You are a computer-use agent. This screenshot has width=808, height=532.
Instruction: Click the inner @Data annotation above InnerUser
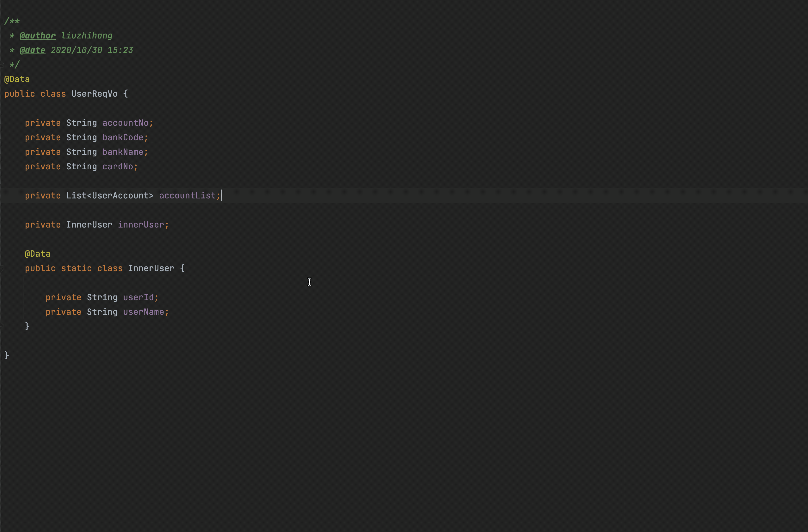(x=37, y=254)
